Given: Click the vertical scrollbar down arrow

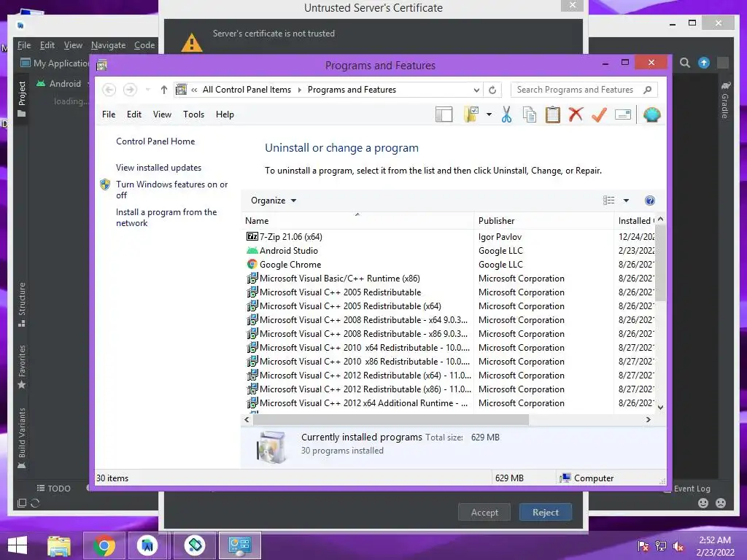Looking at the screenshot, I should 660,407.
